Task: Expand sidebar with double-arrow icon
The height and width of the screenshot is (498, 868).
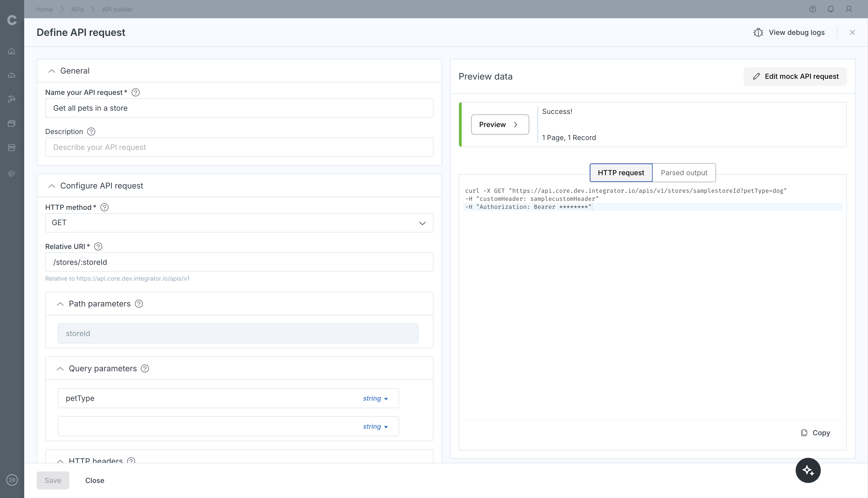Action: pos(12,480)
